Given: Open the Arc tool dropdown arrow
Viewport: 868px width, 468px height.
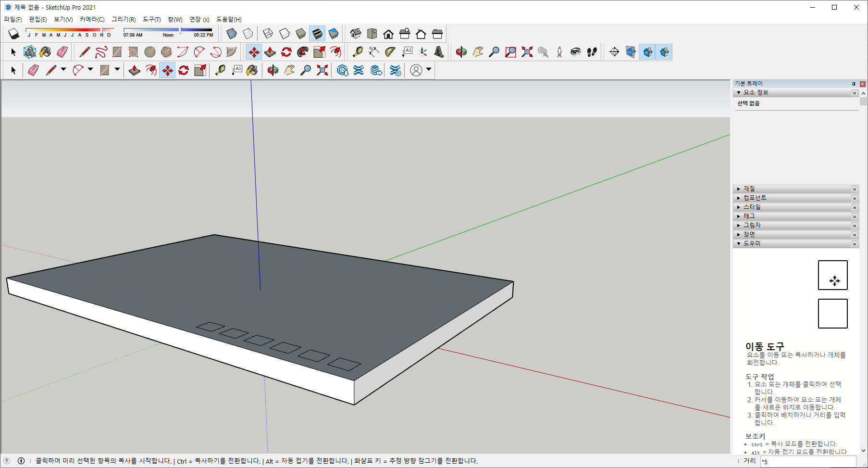Looking at the screenshot, I should point(90,70).
